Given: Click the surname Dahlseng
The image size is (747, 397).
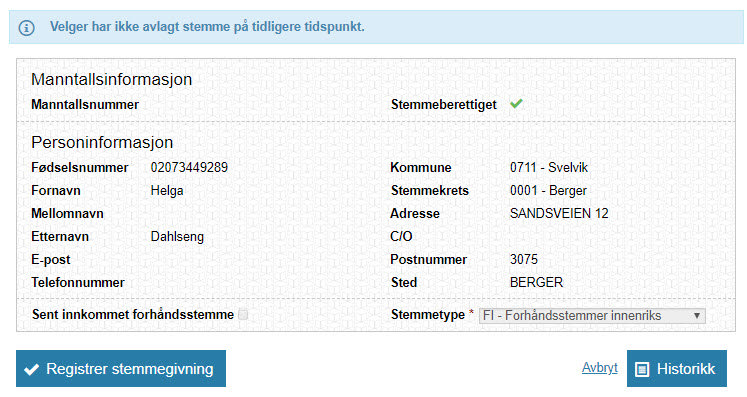Looking at the screenshot, I should tap(177, 236).
